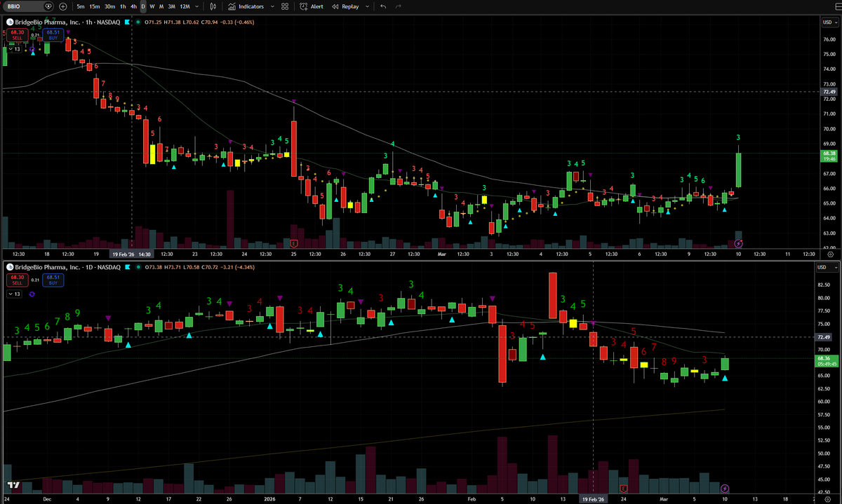
Task: Click the Mar label on 1h time axis
Action: [x=442, y=254]
